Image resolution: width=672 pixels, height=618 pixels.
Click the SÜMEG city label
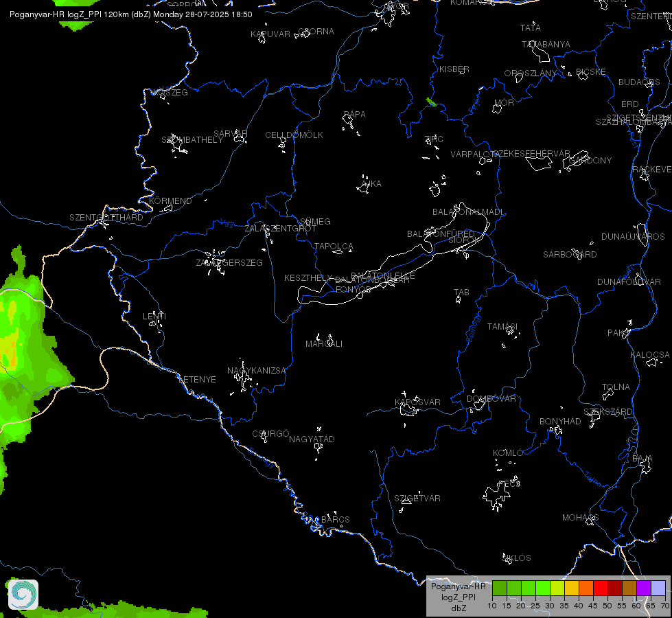coord(316,221)
